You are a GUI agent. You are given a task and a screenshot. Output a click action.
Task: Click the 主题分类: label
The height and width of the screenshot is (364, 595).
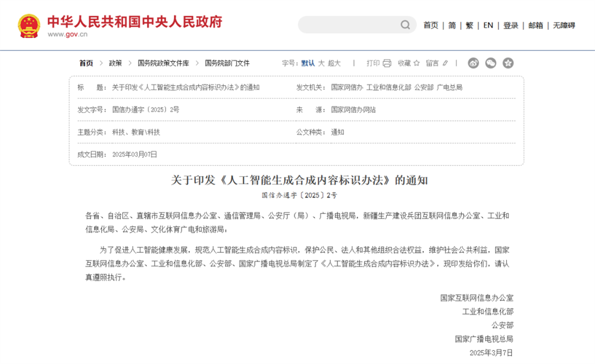(x=92, y=132)
